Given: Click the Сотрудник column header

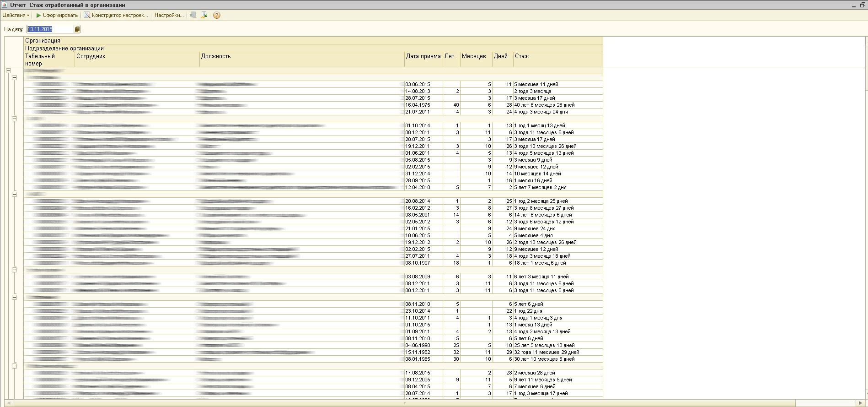Looking at the screenshot, I should tap(137, 60).
